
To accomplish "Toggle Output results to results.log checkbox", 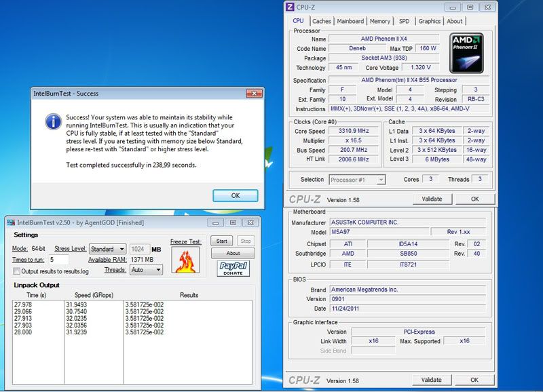I will point(16,271).
